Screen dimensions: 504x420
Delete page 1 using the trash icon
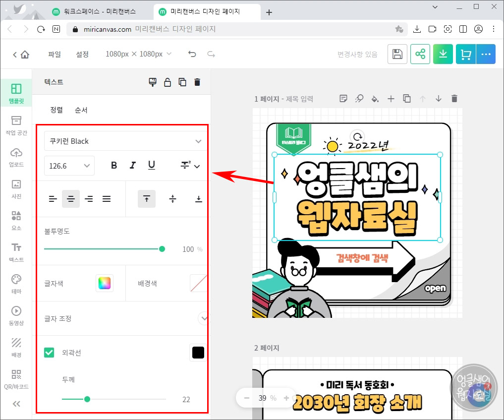(x=454, y=98)
